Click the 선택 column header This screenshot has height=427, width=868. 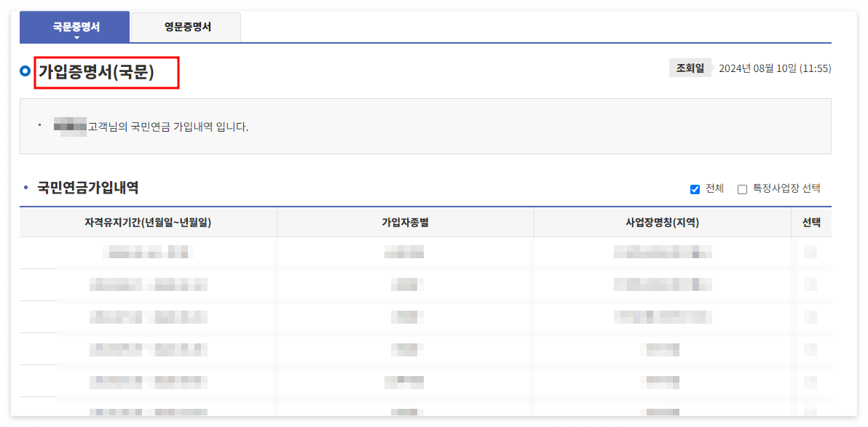pos(811,222)
